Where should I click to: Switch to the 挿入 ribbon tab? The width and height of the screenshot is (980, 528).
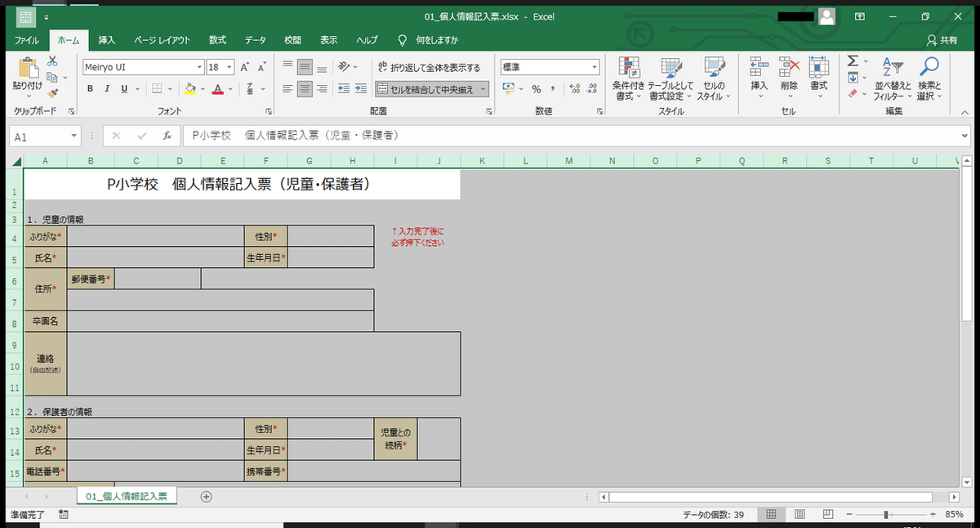pyautogui.click(x=107, y=39)
